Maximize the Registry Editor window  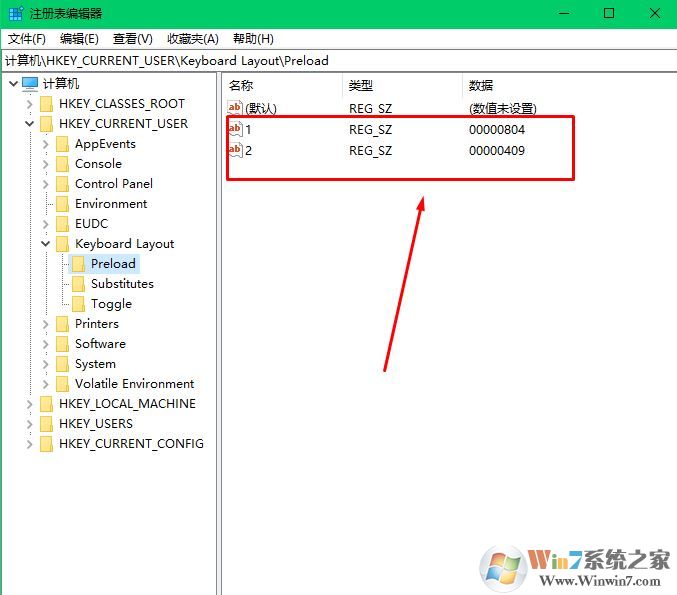pyautogui.click(x=609, y=13)
